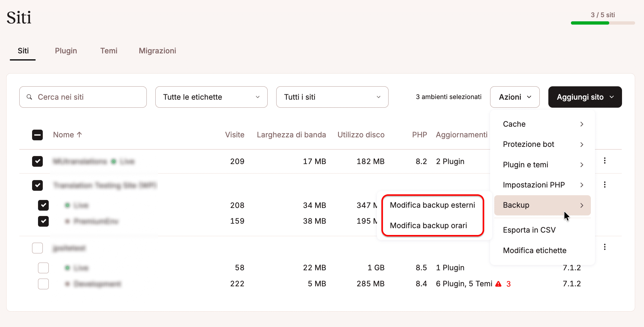Image resolution: width=644 pixels, height=327 pixels.
Task: Open the Tutte le etichette dropdown
Action: pos(211,97)
